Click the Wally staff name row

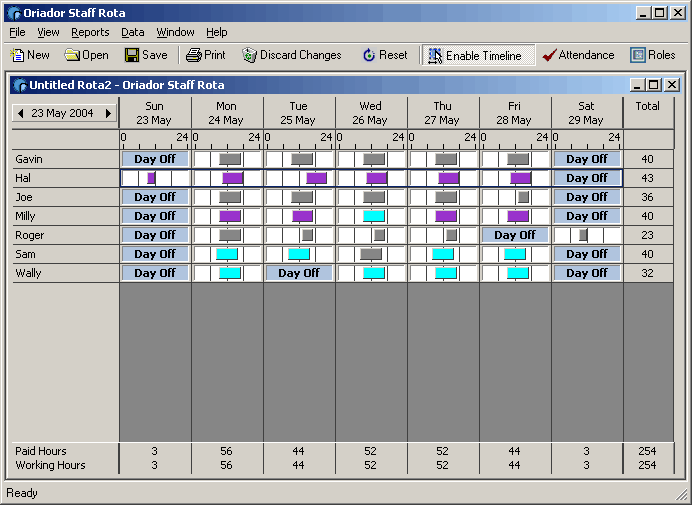point(65,273)
